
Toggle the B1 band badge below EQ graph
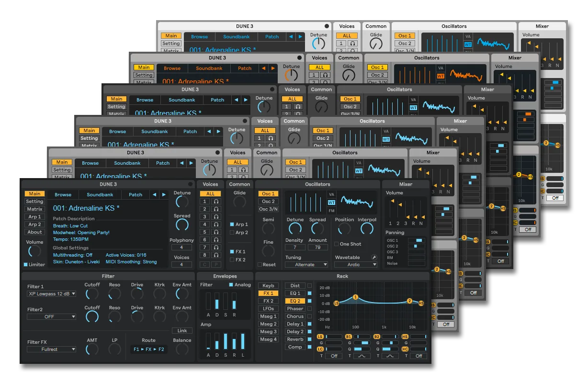[349, 337]
